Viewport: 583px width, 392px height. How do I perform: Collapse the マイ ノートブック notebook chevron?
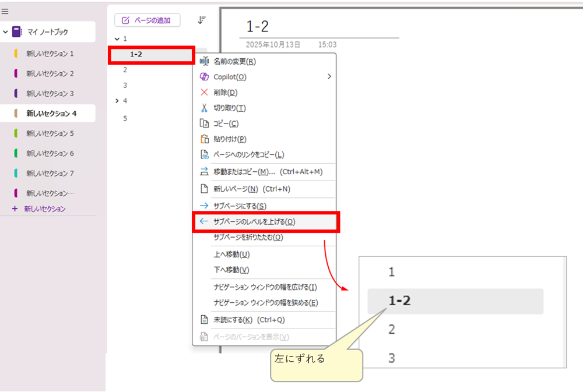(6, 32)
